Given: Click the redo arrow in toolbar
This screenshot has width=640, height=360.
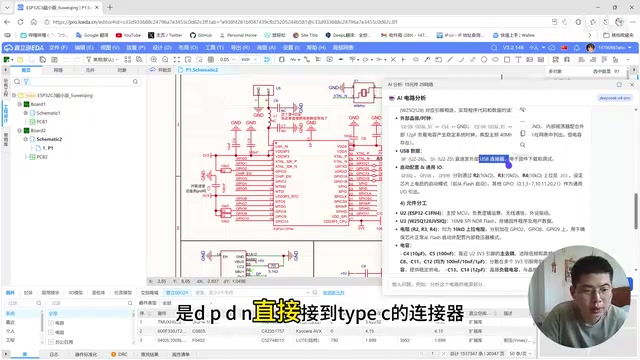Looking at the screenshot, I should point(77,60).
